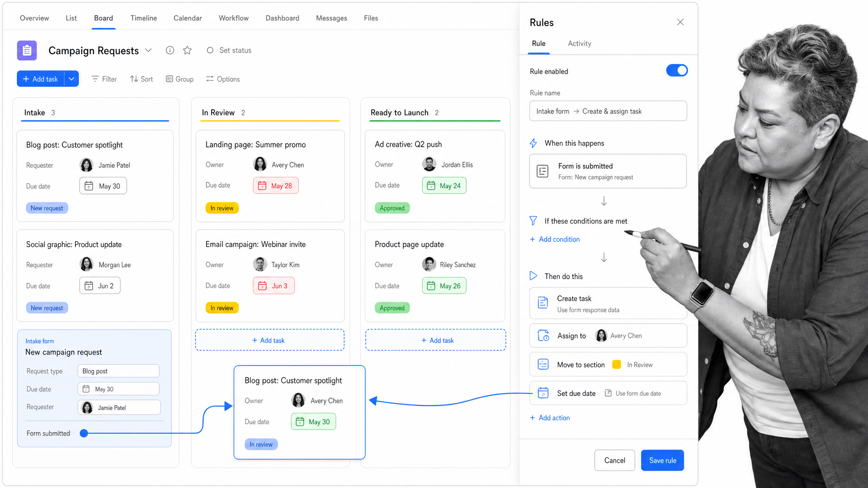Toggle the Rule enabled switch
This screenshot has height=488, width=868.
pyautogui.click(x=677, y=70)
